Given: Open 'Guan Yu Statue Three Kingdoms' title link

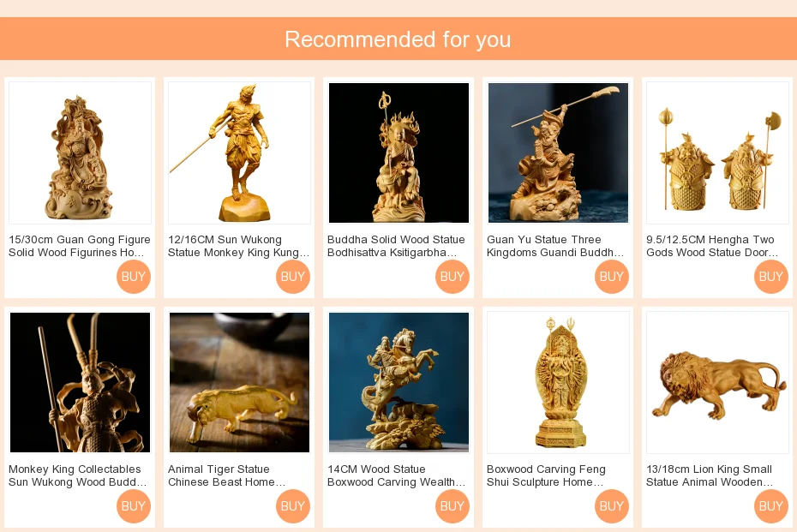Looking at the screenshot, I should (555, 246).
